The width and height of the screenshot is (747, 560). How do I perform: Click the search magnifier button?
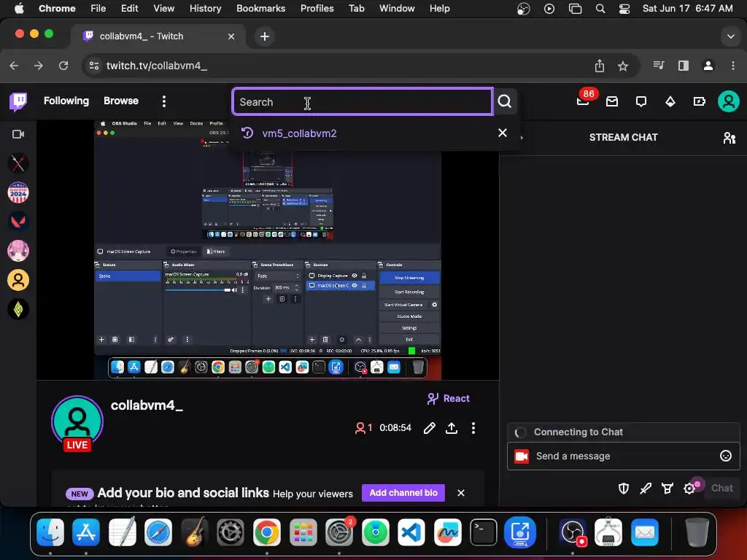(505, 101)
